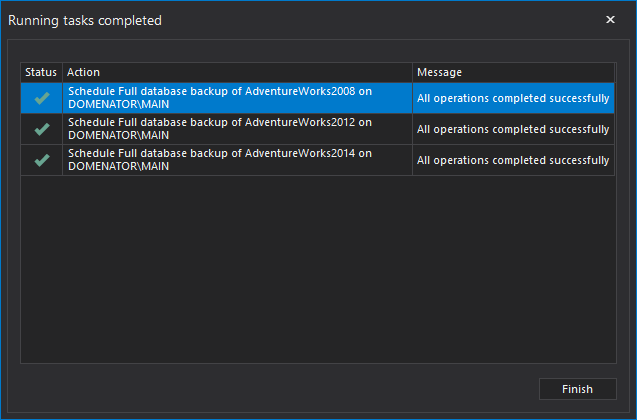This screenshot has height=420, width=637.
Task: Click the empty area below the task rows
Action: (317, 270)
